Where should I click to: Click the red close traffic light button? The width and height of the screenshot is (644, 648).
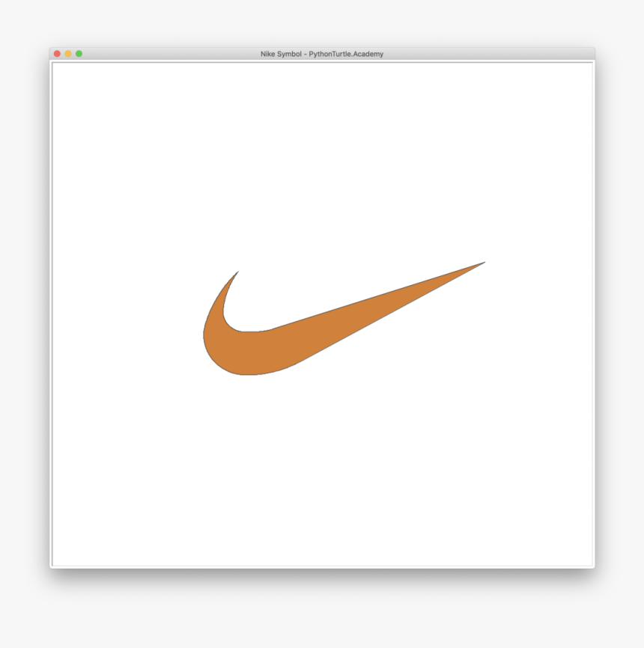tap(57, 53)
